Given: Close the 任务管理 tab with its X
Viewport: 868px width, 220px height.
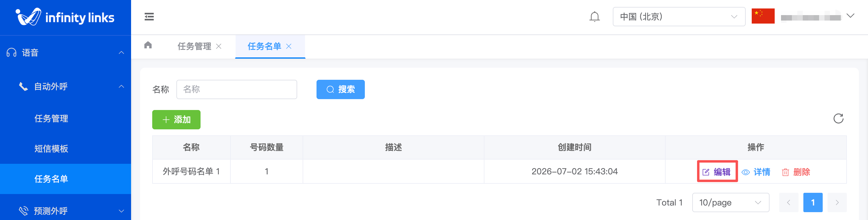Looking at the screenshot, I should (x=219, y=46).
